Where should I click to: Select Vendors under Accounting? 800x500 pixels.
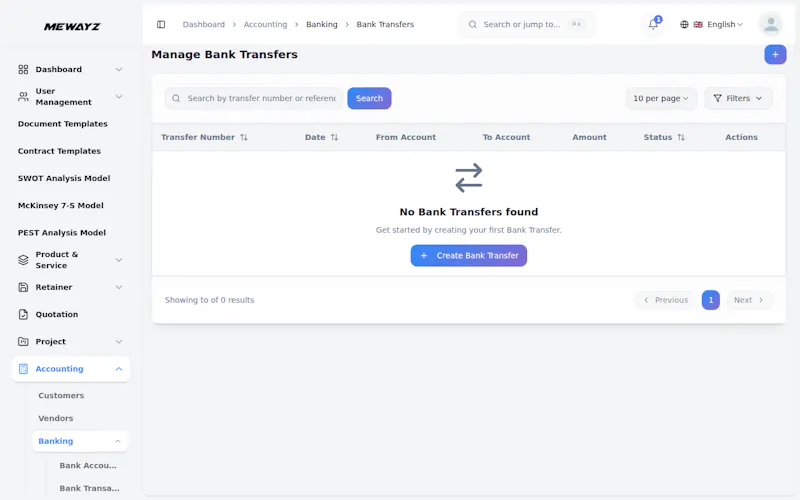point(56,418)
